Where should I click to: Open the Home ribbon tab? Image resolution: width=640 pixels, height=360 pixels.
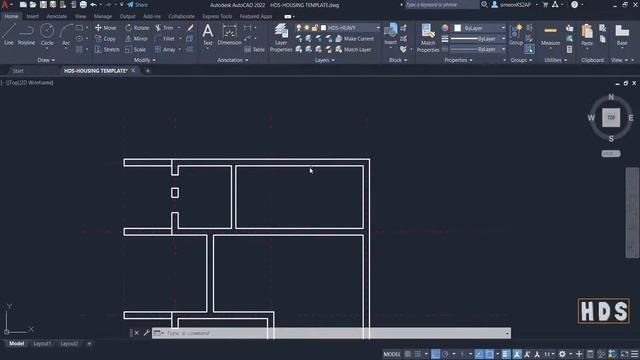click(11, 16)
